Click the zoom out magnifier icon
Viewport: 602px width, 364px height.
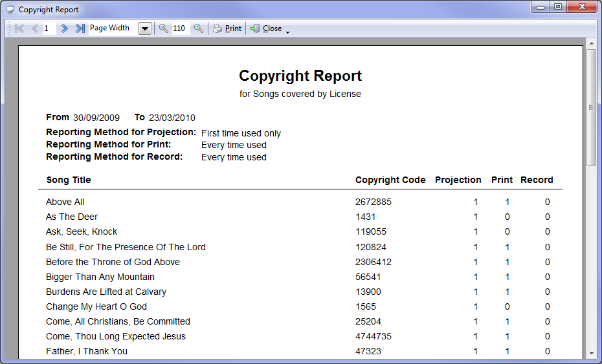[164, 28]
